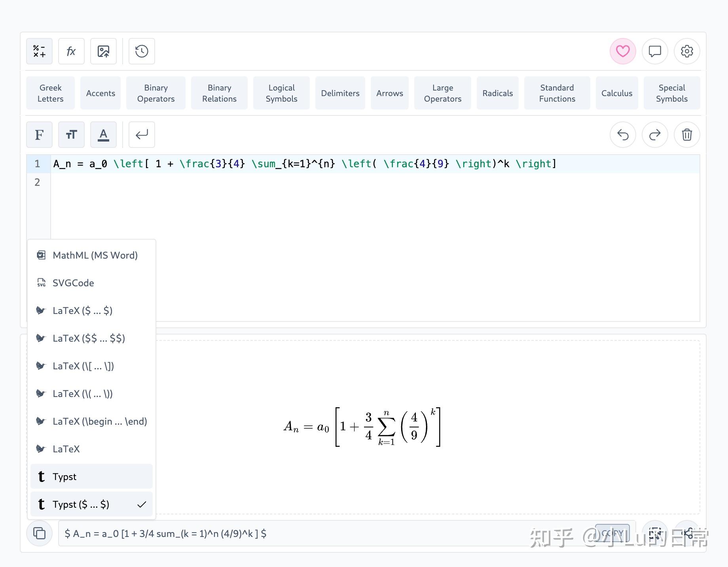Click the text size TT button

[71, 135]
